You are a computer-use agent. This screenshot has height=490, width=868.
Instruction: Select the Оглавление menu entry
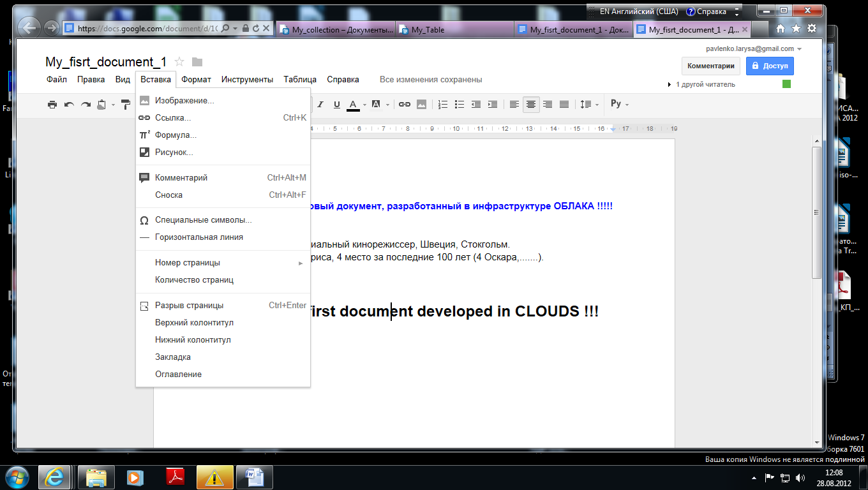coord(223,375)
